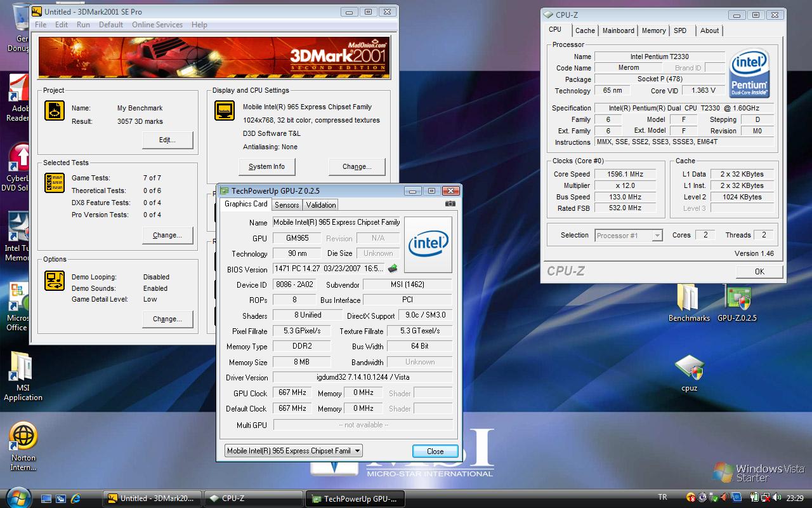Screen dimensions: 812x508
Task: Switch to 3DMark2001 taskbar button
Action: click(x=152, y=498)
